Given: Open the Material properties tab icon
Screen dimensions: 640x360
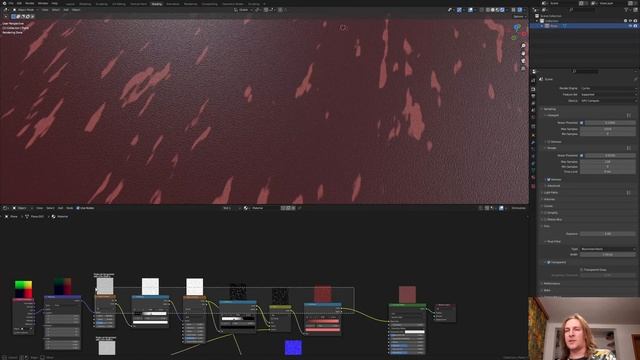Looking at the screenshot, I should pyautogui.click(x=533, y=178).
